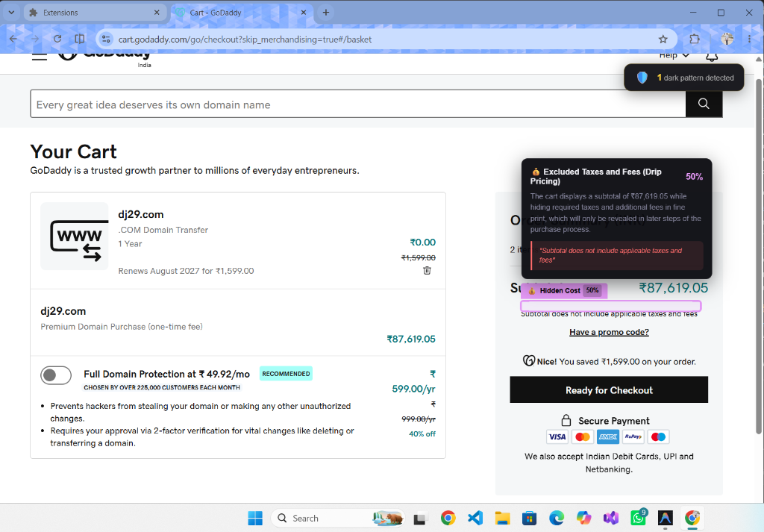
Task: Click the www transfer domain icon
Action: click(x=75, y=237)
